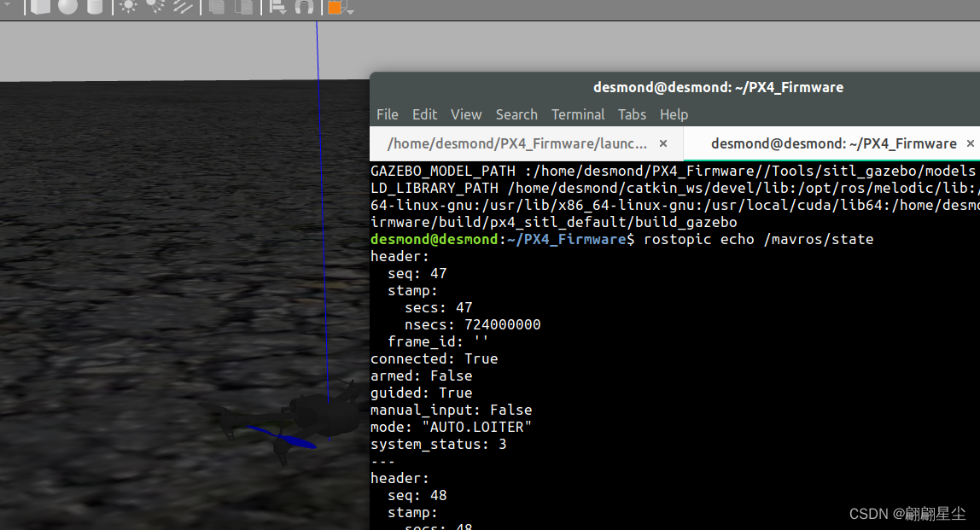Click the 'seq: 48' line
Viewport: 980px width, 530px height.
tap(417, 496)
